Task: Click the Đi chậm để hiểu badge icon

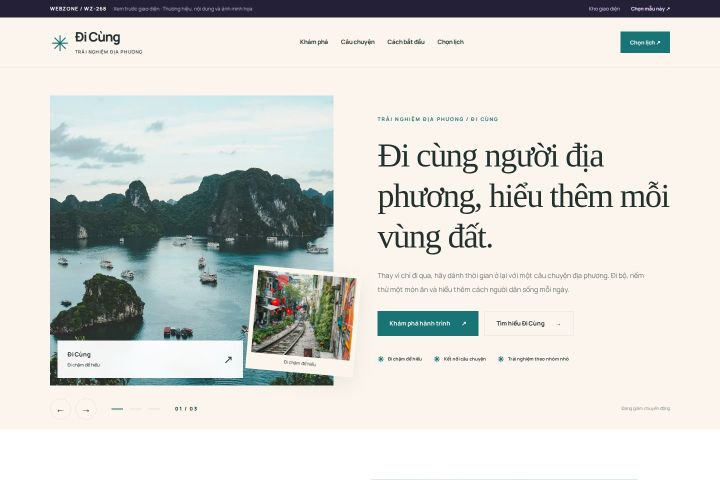Action: click(381, 359)
